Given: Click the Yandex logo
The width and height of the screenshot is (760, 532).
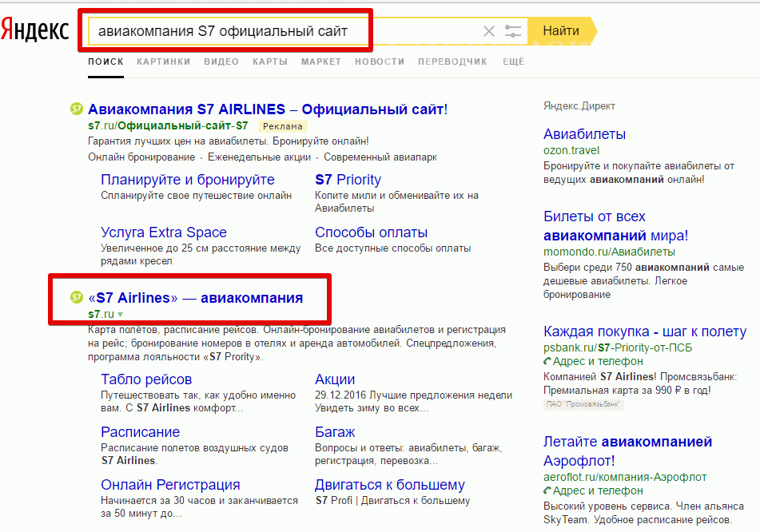Looking at the screenshot, I should (35, 30).
